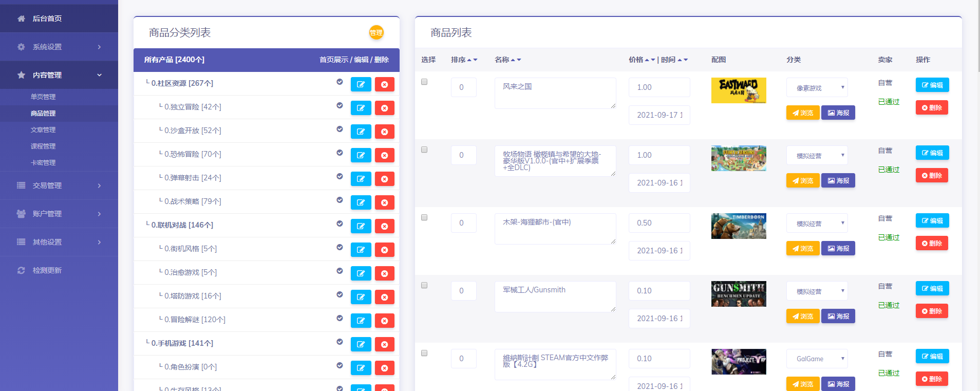This screenshot has width=980, height=391.
Task: Click the Eastward thumbnail image
Action: coord(739,90)
